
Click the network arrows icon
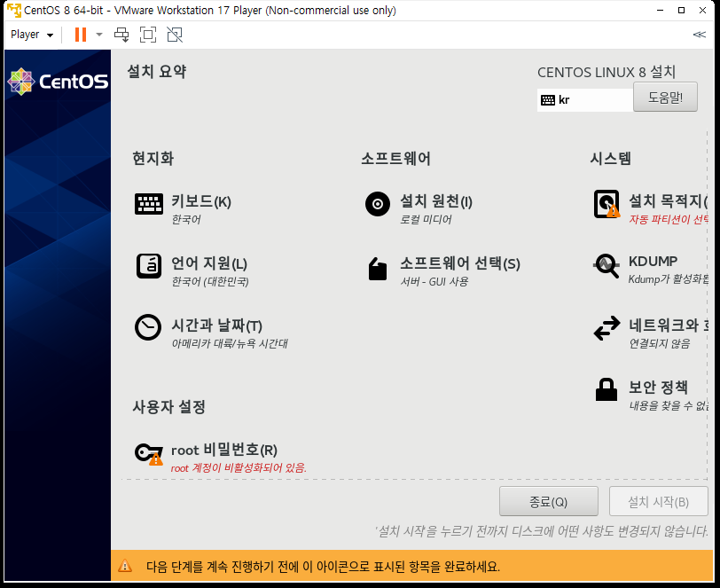607,328
